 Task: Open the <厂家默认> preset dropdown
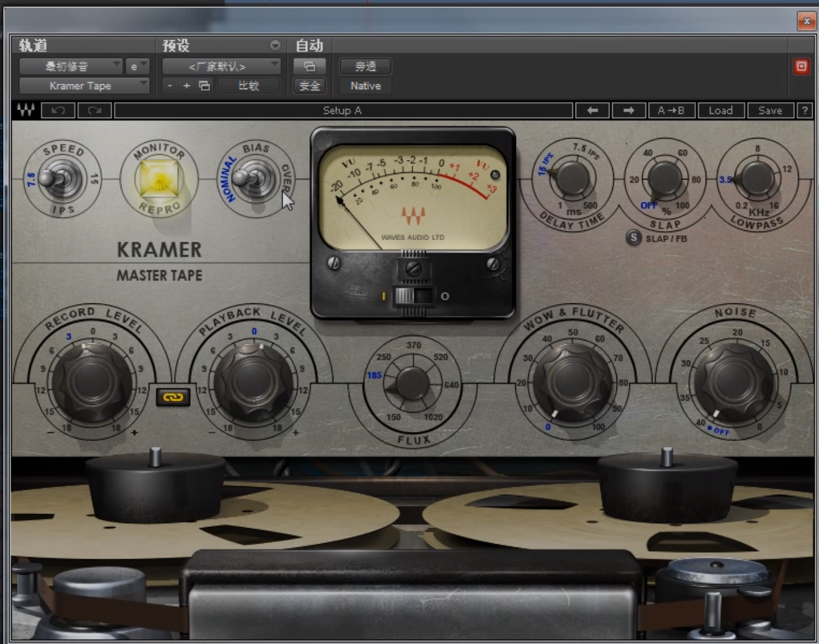221,66
